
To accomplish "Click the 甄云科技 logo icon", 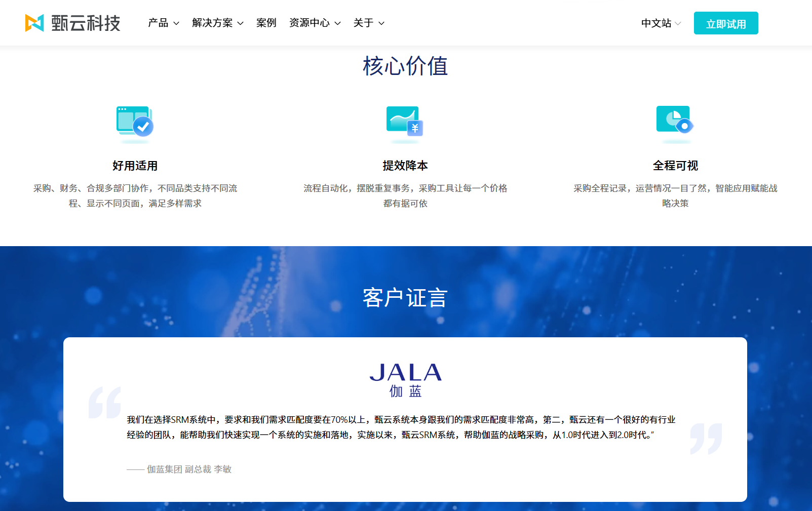I will [34, 23].
